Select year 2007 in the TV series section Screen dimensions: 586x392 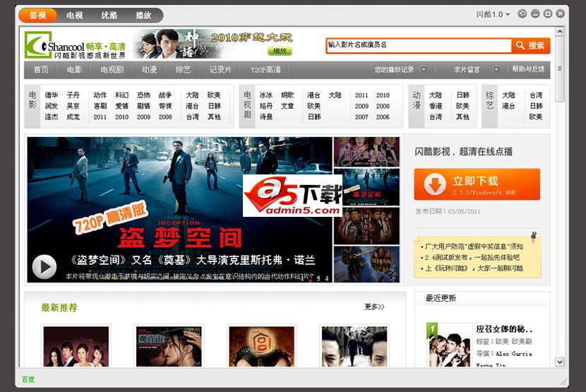coord(361,117)
